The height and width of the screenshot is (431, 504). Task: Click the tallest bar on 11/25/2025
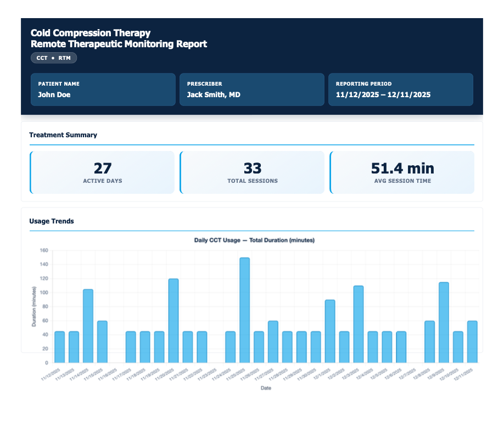pos(245,310)
